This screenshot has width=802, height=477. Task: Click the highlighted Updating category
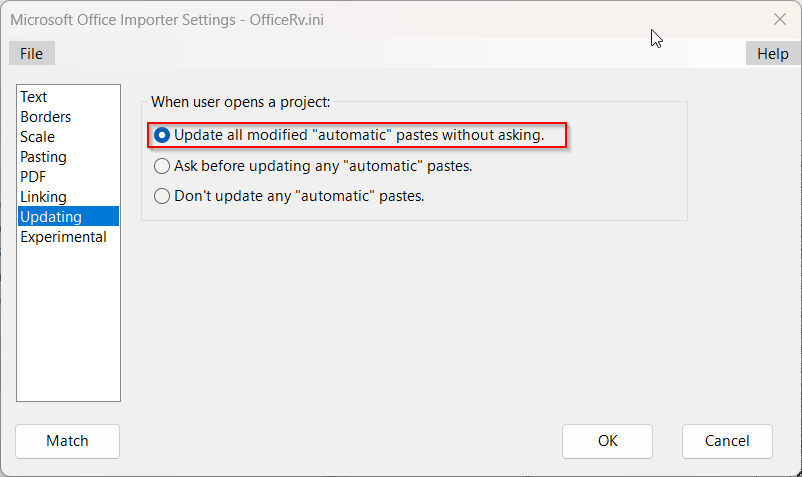point(51,217)
